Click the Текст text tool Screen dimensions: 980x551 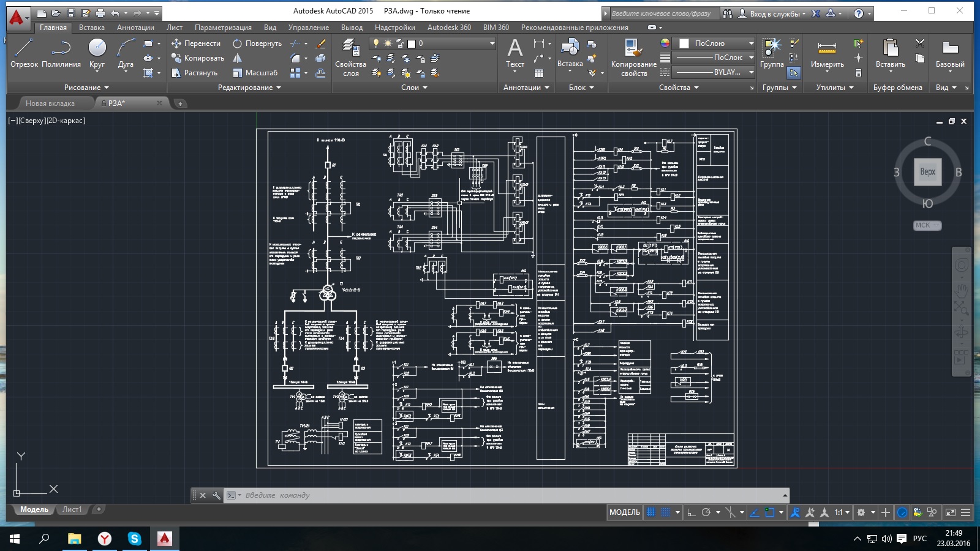(x=515, y=54)
